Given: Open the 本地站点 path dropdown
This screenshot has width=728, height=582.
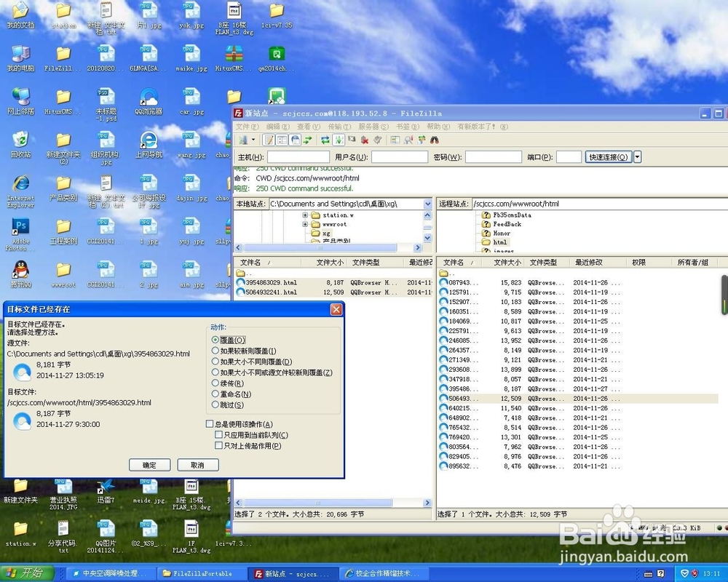Looking at the screenshot, I should coord(427,204).
